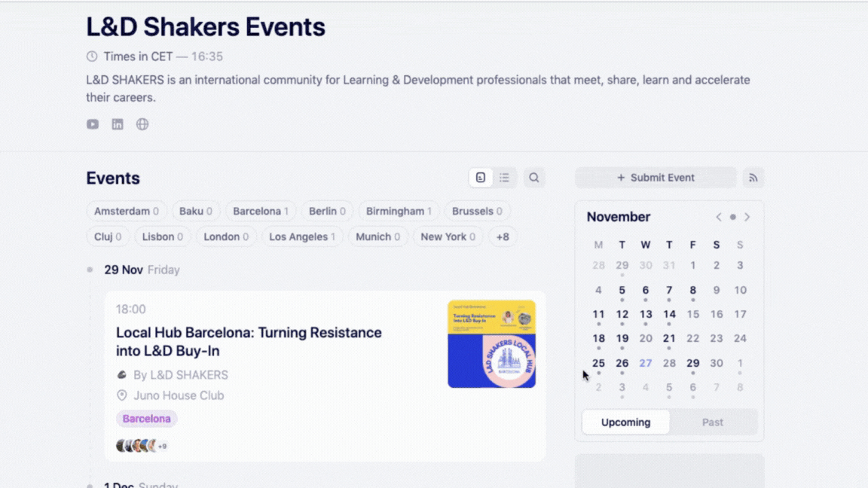Screen dimensions: 868x488
Task: Select November 26 in the calendar
Action: pos(622,363)
